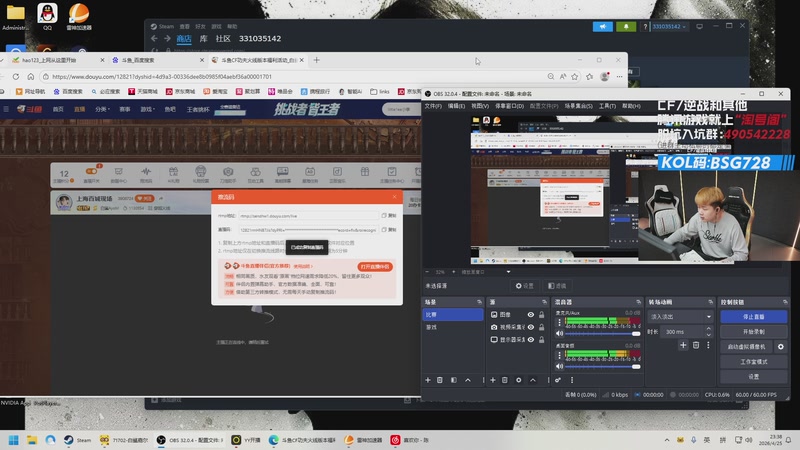The height and width of the screenshot is (450, 800).
Task: Zoom in OBS preview with plus icon
Action: coord(453,272)
